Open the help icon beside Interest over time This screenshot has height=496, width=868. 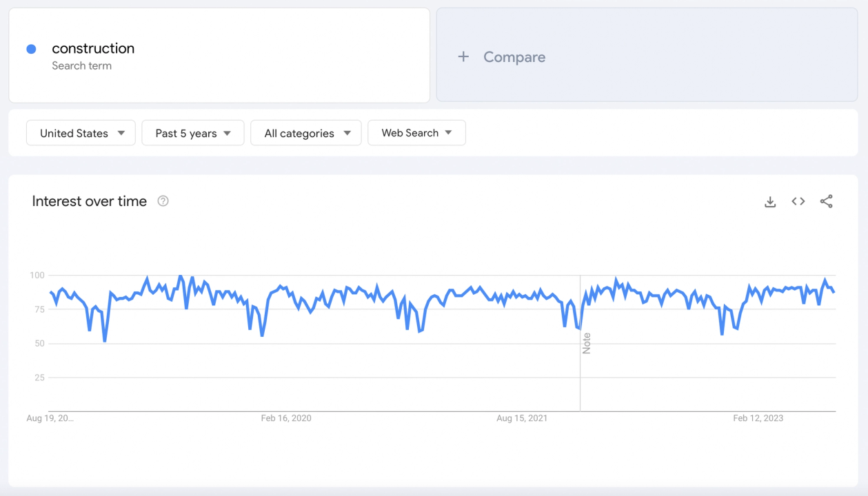[163, 201]
